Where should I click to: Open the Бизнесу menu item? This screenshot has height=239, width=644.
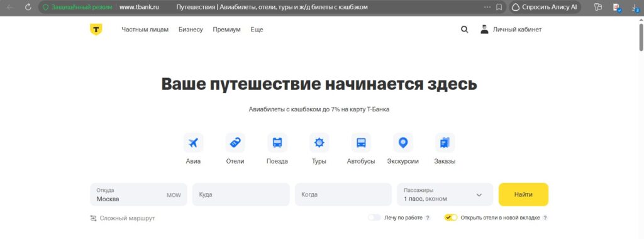coord(191,30)
